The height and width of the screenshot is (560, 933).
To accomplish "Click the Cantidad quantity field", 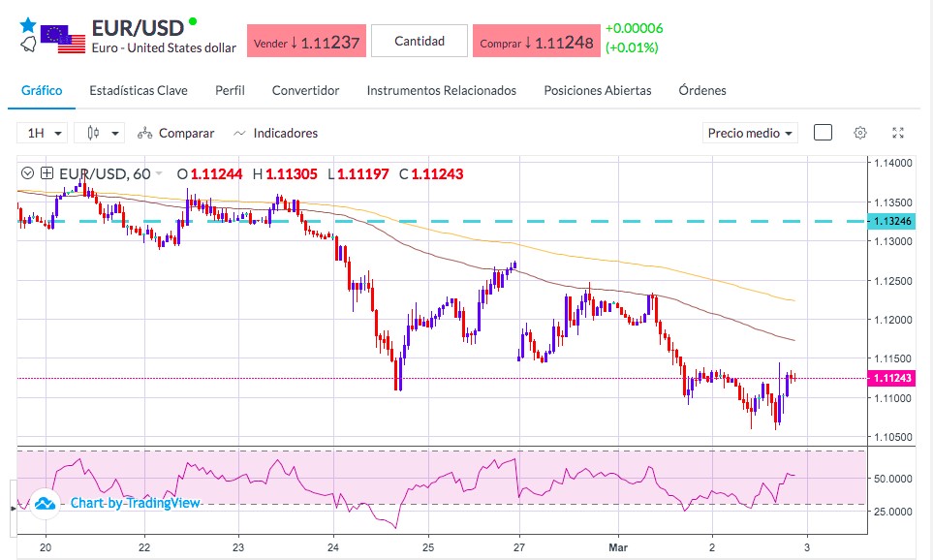I will pos(420,41).
